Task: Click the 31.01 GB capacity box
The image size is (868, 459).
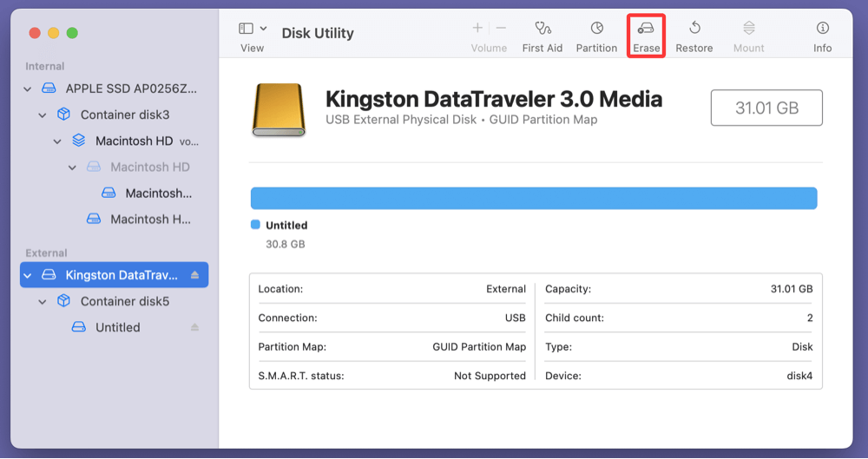Action: 766,108
